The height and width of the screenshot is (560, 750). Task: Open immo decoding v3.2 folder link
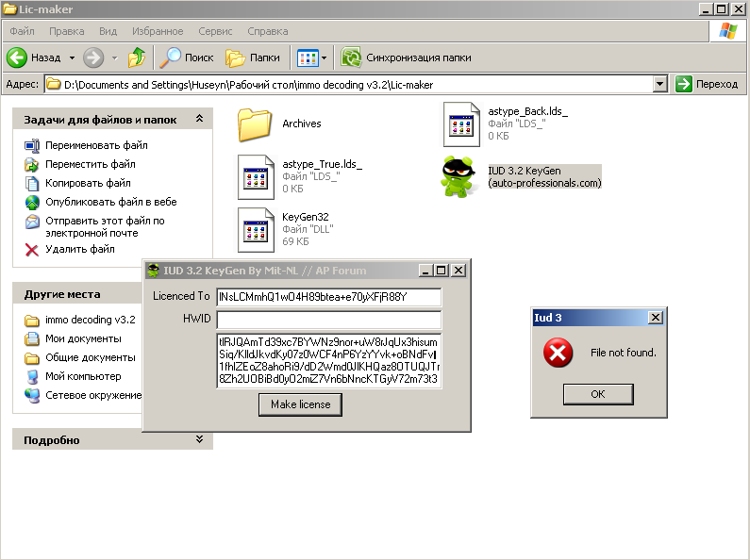pos(90,320)
